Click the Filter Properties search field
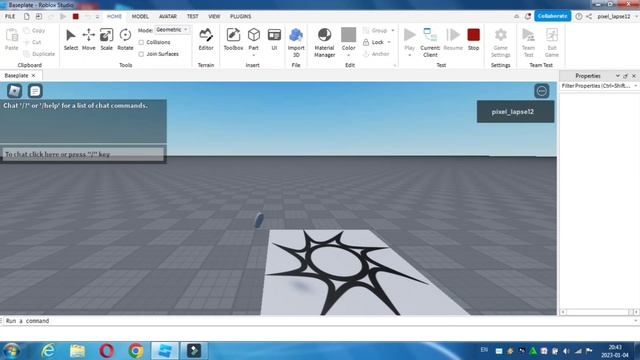The image size is (640, 360). tap(596, 86)
